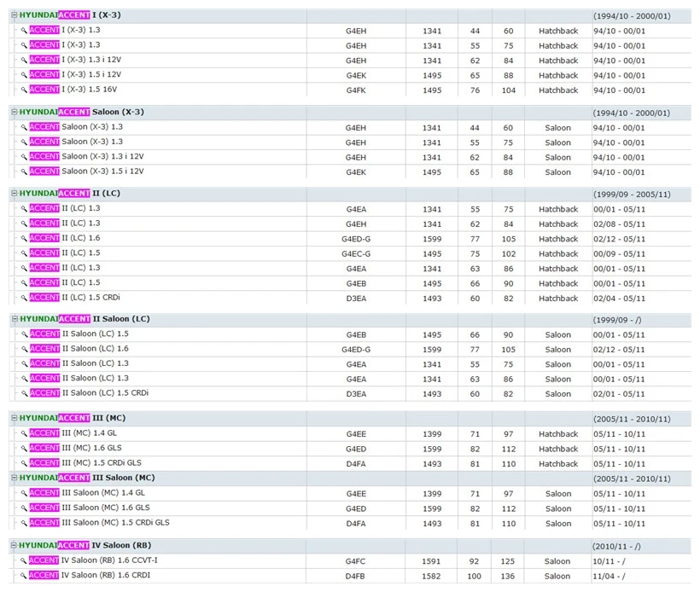Click magnifier for ACCENT Saloon (X-3) 1.5 i 12V

24,171
